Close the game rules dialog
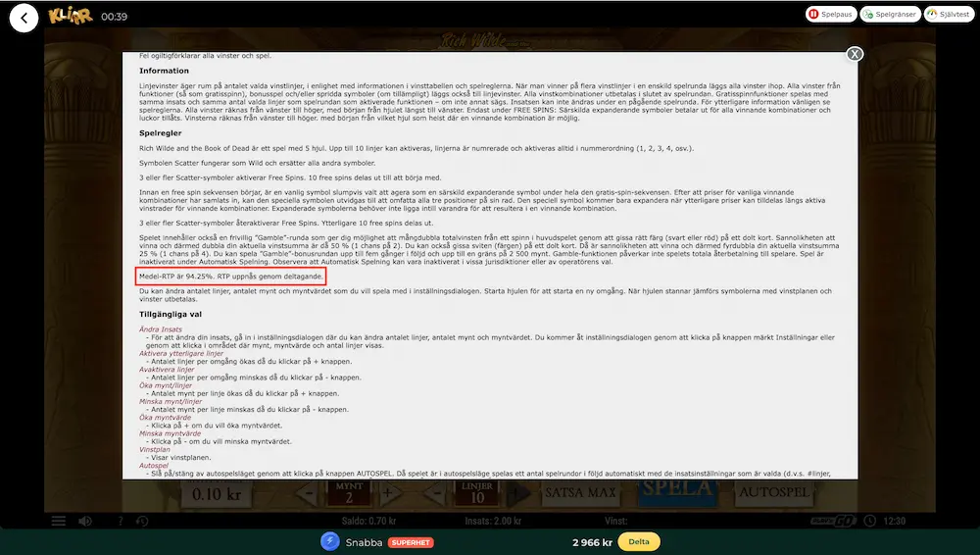Screen dimensions: 980x555 pyautogui.click(x=855, y=55)
